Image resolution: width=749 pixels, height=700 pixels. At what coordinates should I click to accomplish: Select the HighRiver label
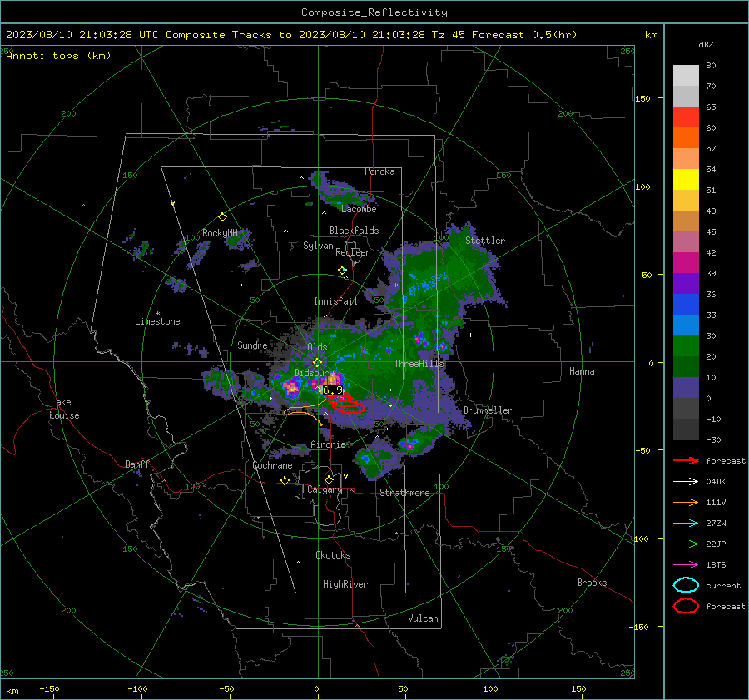(345, 584)
